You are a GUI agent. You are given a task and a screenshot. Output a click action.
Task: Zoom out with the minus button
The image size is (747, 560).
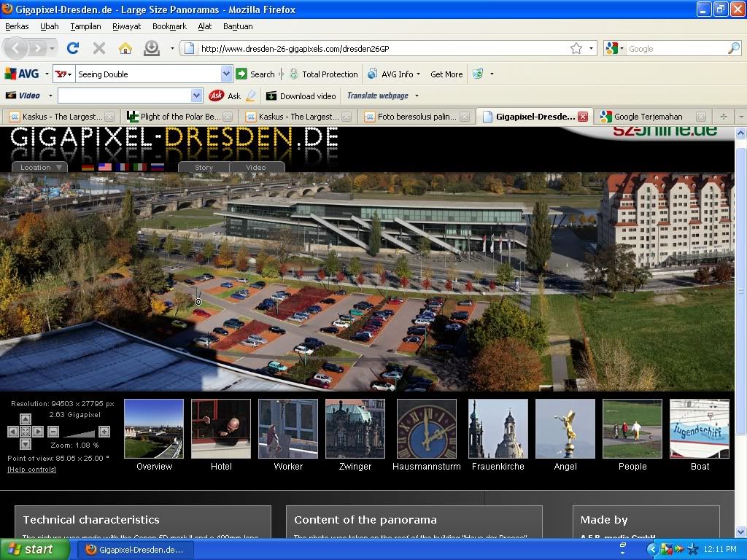click(53, 432)
